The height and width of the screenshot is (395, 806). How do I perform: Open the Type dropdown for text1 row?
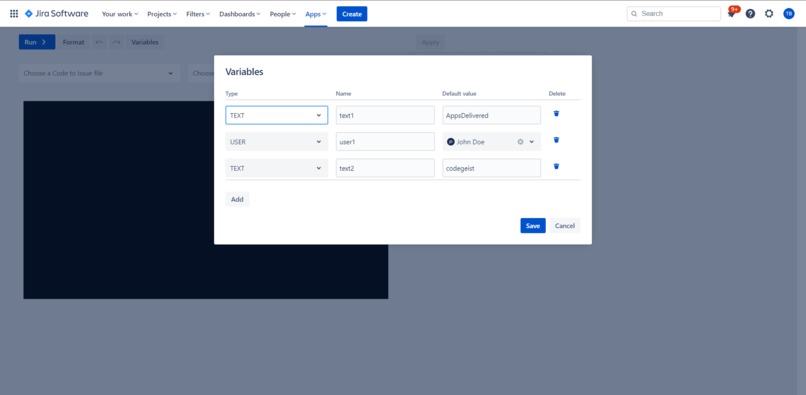point(277,115)
